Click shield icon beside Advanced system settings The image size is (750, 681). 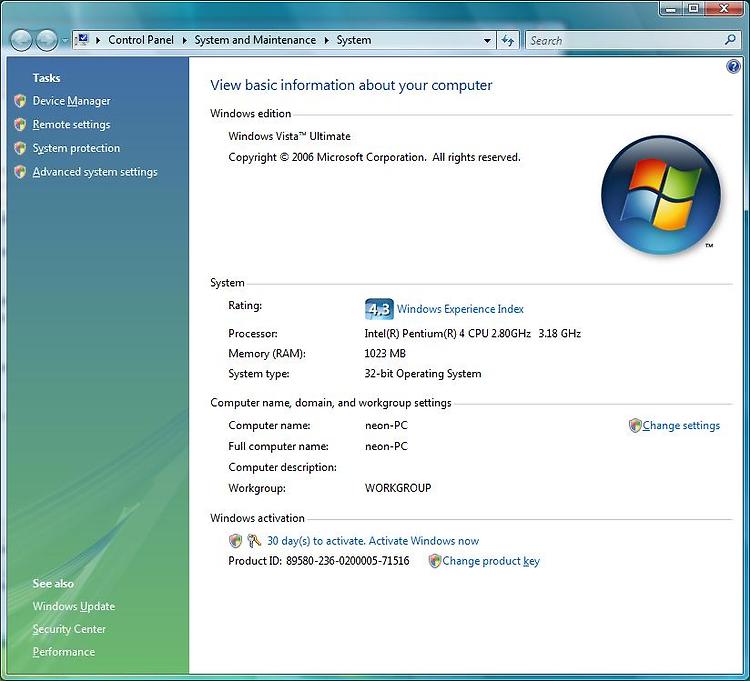pyautogui.click(x=20, y=172)
